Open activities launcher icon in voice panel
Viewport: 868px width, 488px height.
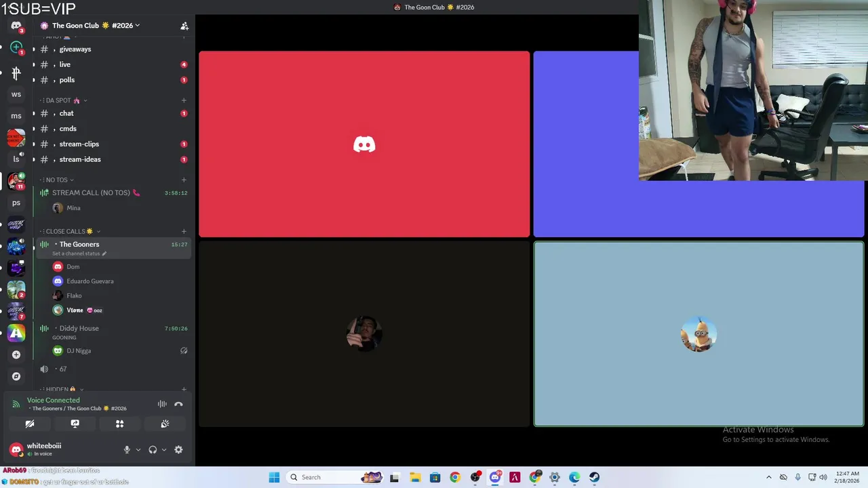(x=119, y=424)
